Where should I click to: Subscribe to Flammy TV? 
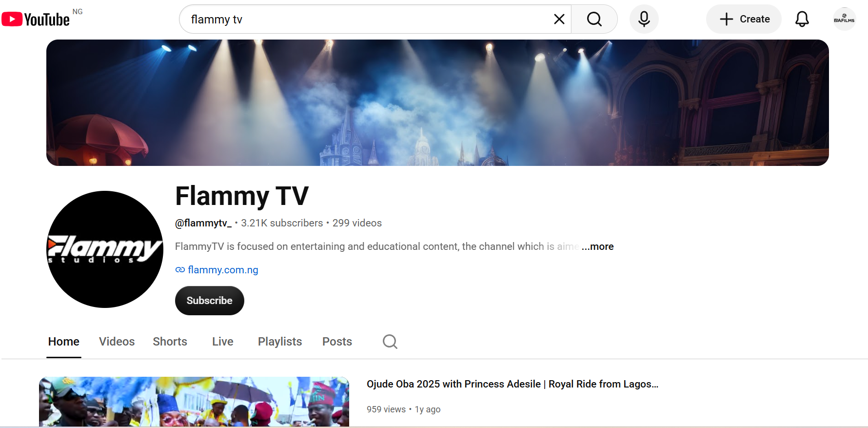click(209, 301)
